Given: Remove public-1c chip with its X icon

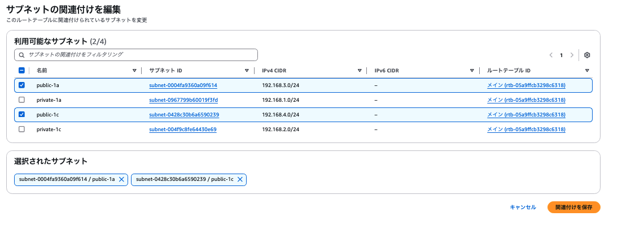Looking at the screenshot, I should point(240,180).
